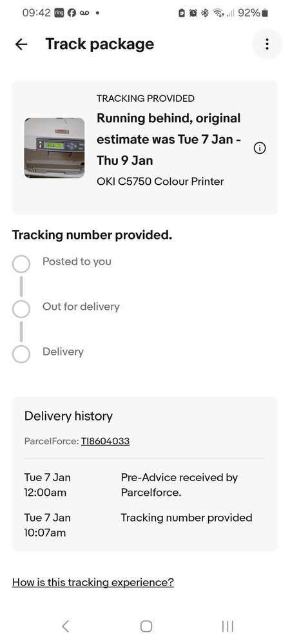Image resolution: width=290 pixels, height=644 pixels.
Task: Tap the Android home navigation button
Action: tap(146, 626)
